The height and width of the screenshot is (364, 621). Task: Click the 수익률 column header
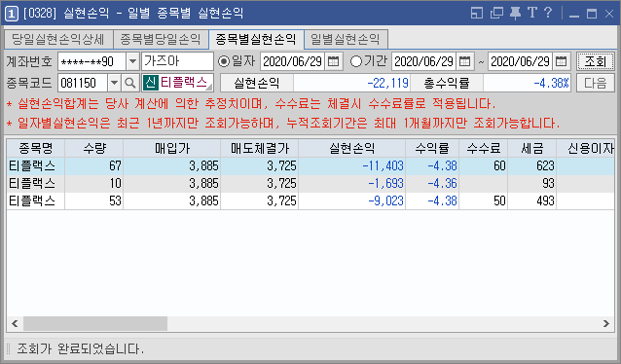(x=432, y=148)
